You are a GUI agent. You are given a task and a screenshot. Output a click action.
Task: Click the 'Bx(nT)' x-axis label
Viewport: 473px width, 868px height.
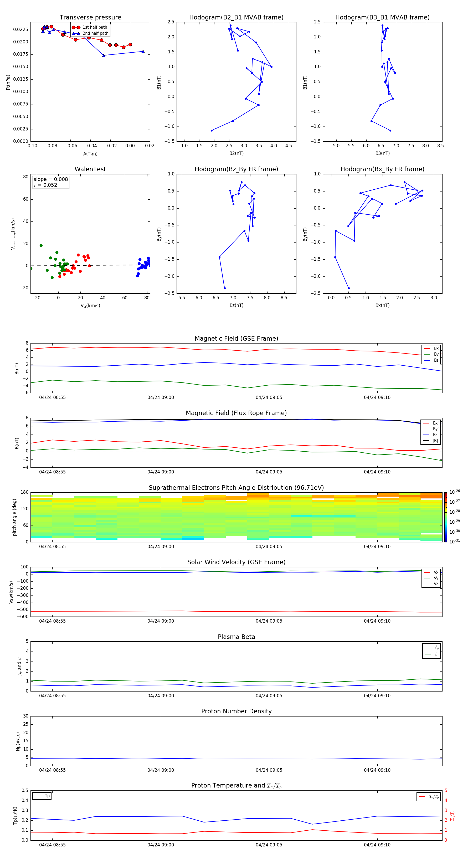[382, 306]
